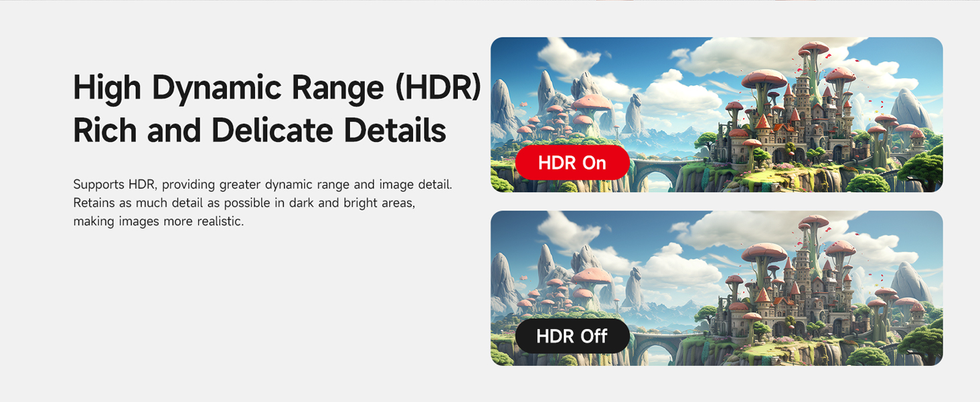The image size is (980, 402).
Task: Open the HDR On comparison image
Action: pos(716,115)
